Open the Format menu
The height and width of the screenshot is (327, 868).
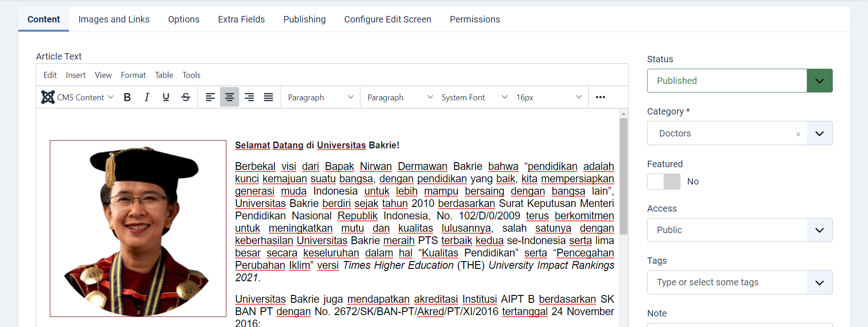point(133,75)
